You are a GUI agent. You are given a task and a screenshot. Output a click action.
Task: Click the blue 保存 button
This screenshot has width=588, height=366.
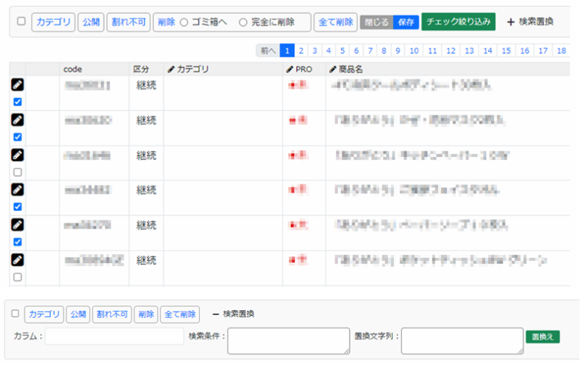[406, 22]
